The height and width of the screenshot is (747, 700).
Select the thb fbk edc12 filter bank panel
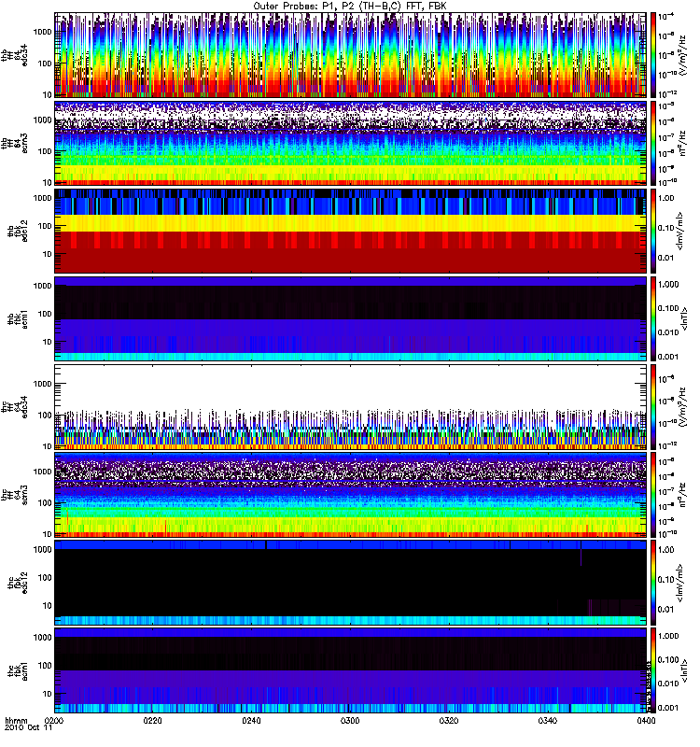point(350,231)
